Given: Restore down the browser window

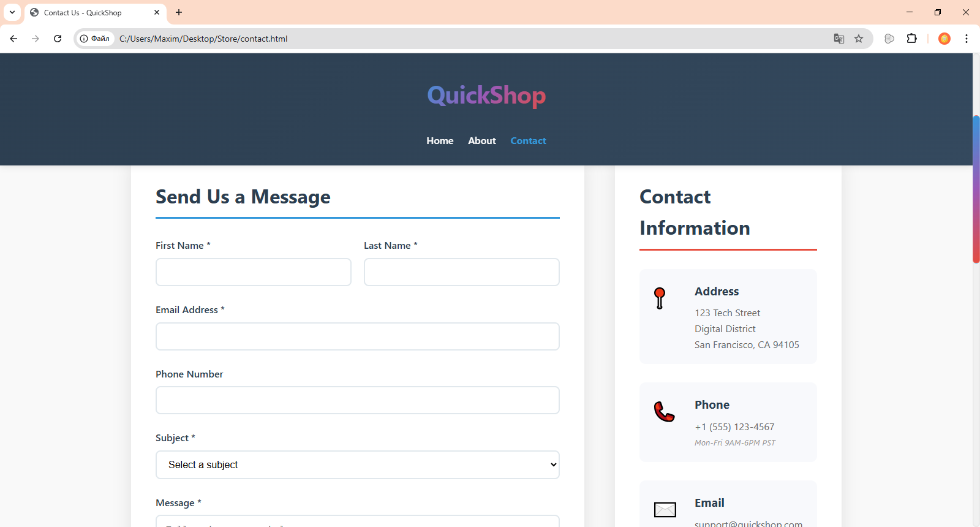Looking at the screenshot, I should coord(938,12).
